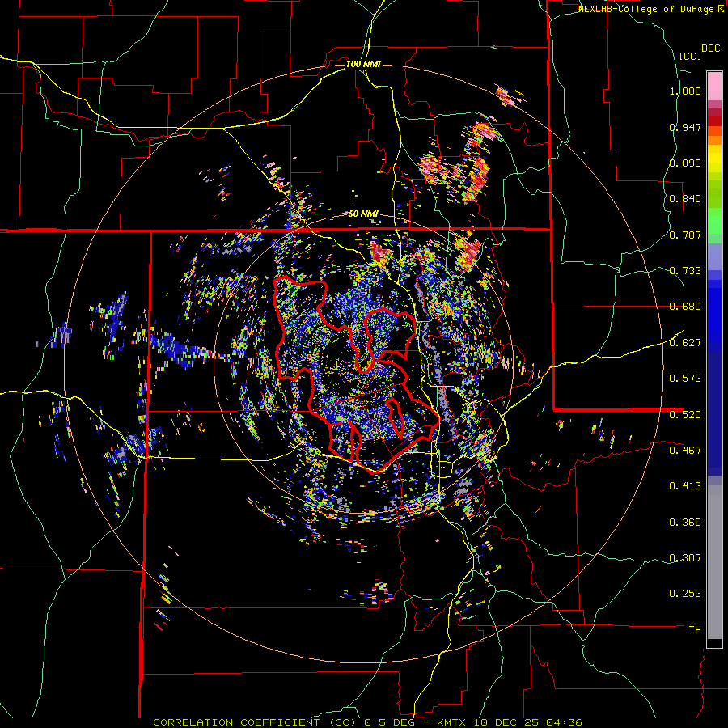Click the 0.253 scale value

pos(685,594)
